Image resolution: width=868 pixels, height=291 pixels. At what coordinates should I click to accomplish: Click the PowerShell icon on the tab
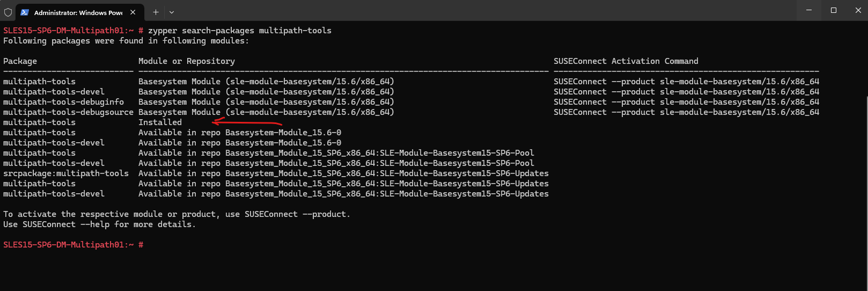click(x=25, y=12)
